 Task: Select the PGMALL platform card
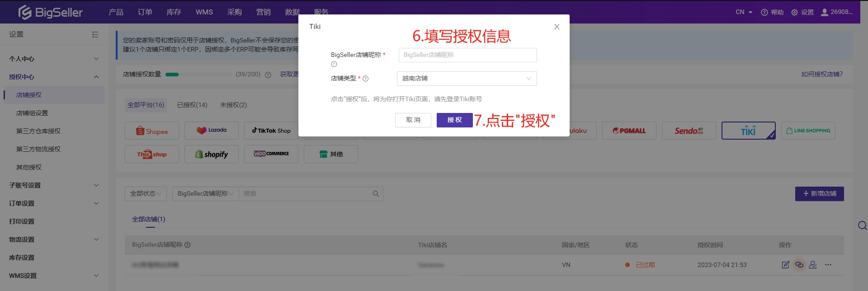[x=629, y=131]
